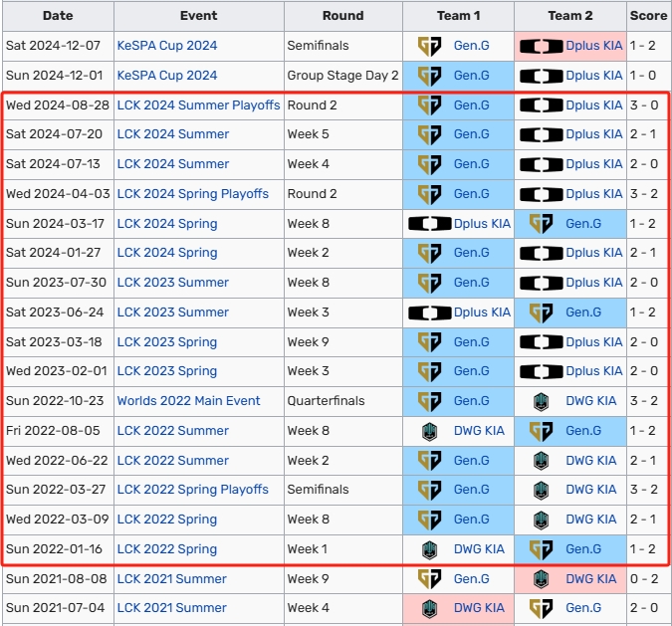The width and height of the screenshot is (672, 626).
Task: Click the Score column header
Action: (x=648, y=16)
